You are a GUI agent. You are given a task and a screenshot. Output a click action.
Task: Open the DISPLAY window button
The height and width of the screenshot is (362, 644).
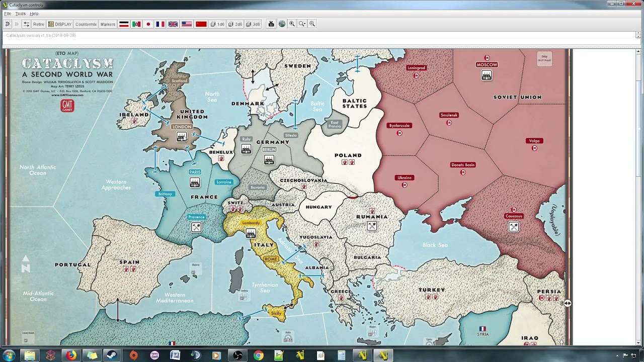click(x=60, y=24)
